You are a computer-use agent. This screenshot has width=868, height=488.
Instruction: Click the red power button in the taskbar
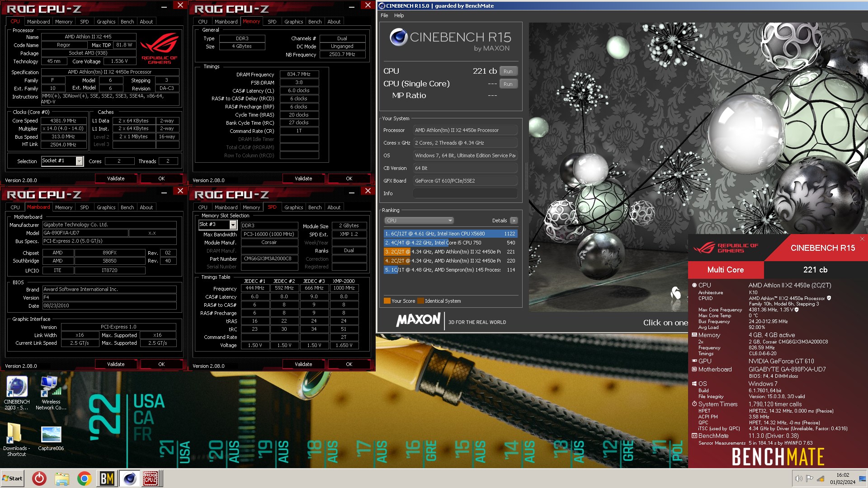[x=39, y=479]
